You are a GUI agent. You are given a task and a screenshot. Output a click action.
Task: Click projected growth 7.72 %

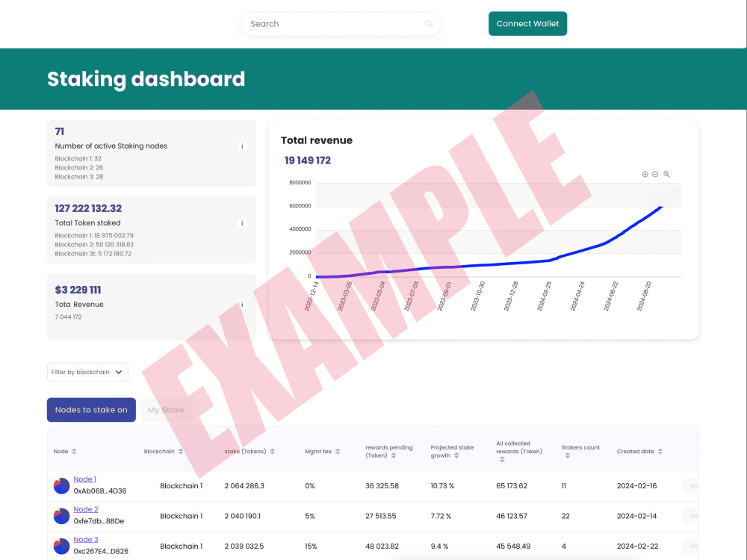(x=441, y=516)
